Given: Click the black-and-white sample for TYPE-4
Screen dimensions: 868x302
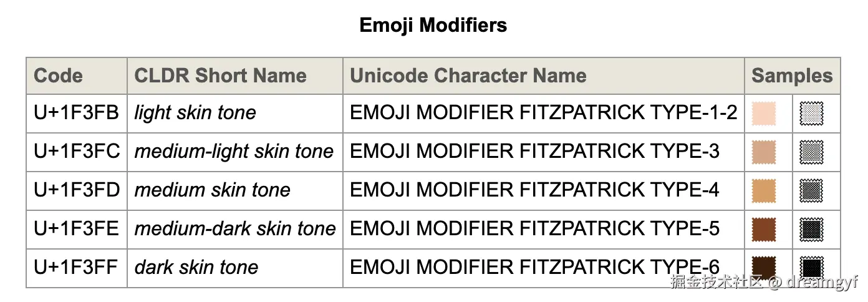Looking at the screenshot, I should click(x=811, y=190).
